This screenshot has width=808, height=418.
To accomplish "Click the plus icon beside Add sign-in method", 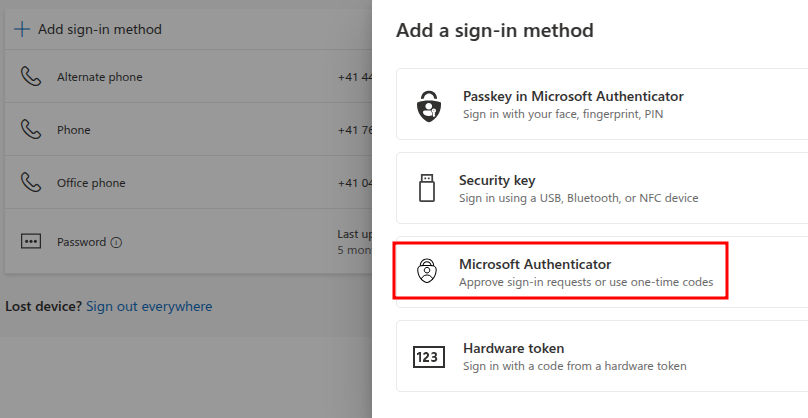I will (22, 29).
